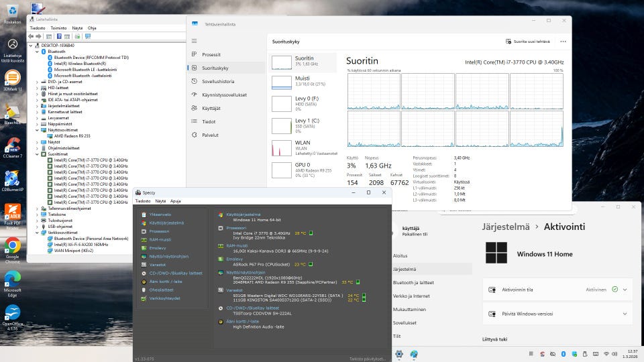Collapse the Suorittimet tree node
The width and height of the screenshot is (644, 362).
point(37,154)
